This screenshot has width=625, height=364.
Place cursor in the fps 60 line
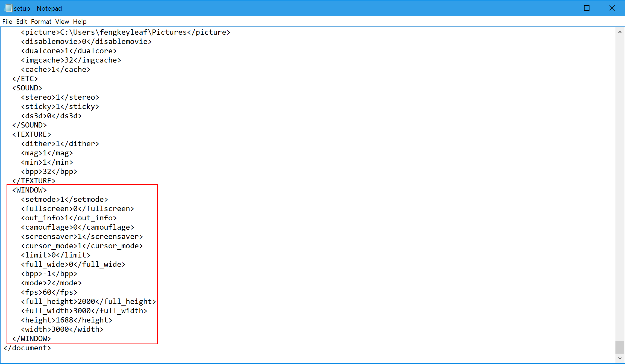[49, 292]
